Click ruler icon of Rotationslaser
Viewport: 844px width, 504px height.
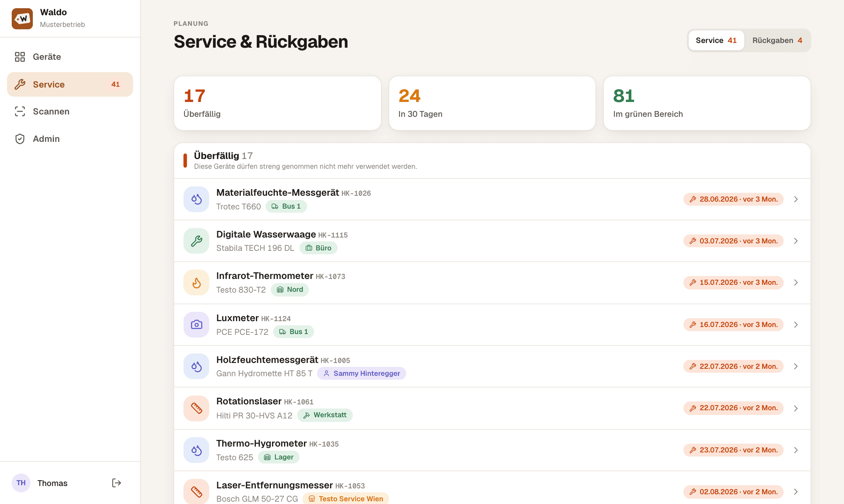(x=197, y=408)
